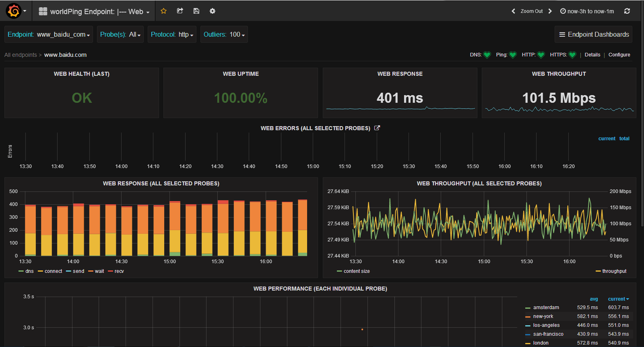Image resolution: width=644 pixels, height=347 pixels.
Task: Click the amsterdam legend color swatch
Action: (528, 308)
